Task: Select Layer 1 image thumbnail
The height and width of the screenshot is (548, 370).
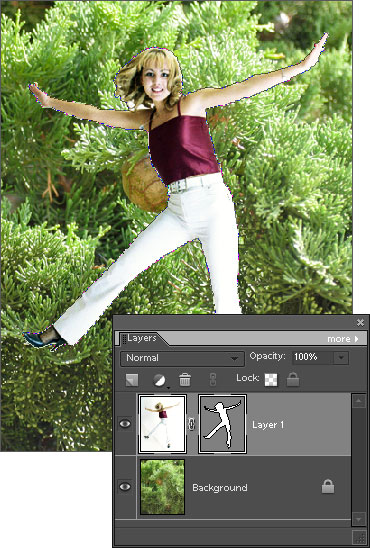Action: pos(162,424)
